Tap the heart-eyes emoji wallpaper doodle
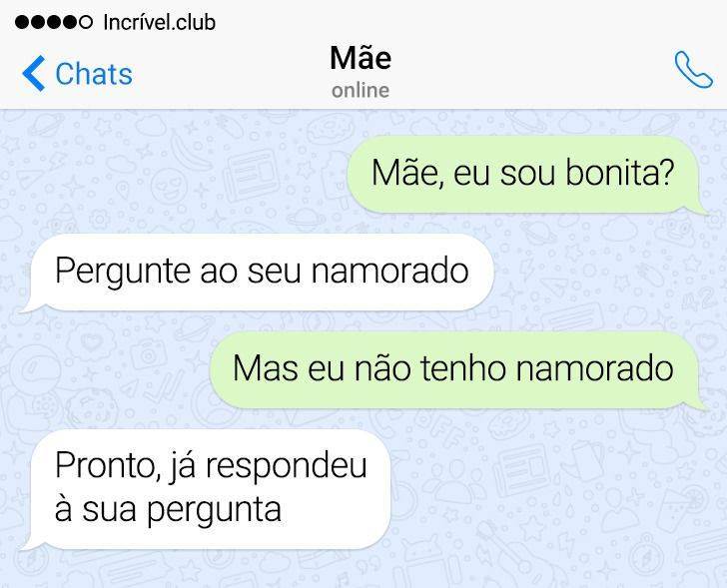Viewport: 727px width, 588px height. coord(170,187)
